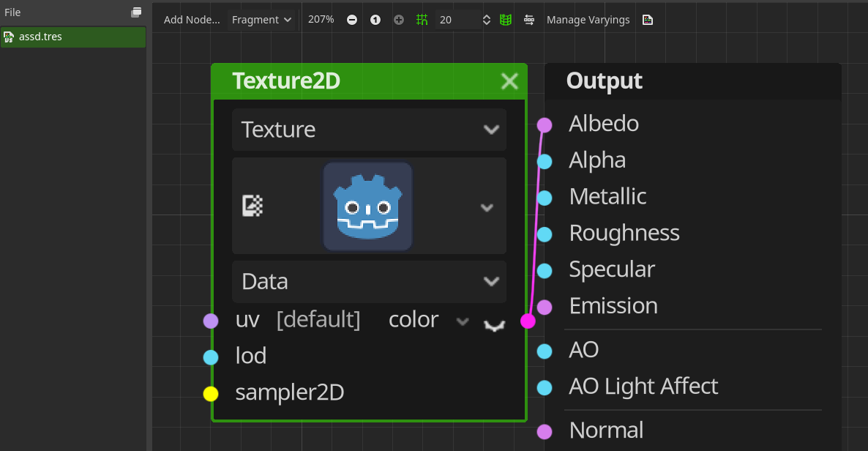Open the File menu

pyautogui.click(x=12, y=12)
